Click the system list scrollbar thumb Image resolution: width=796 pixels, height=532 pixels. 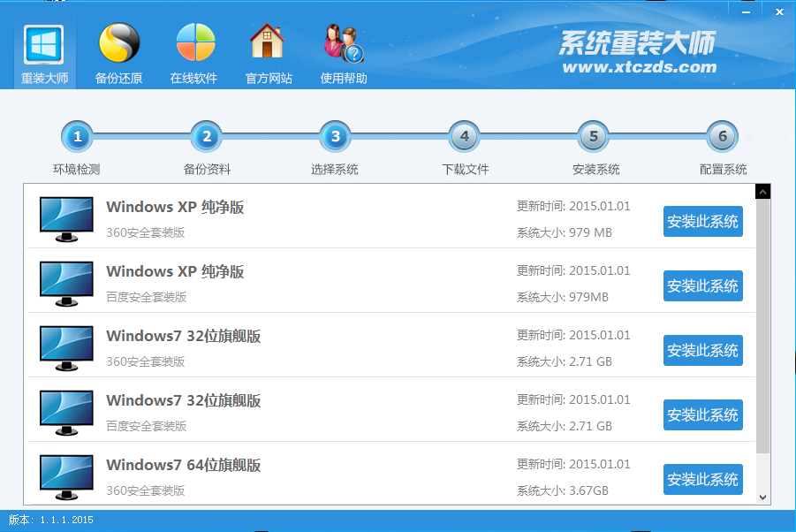763,326
